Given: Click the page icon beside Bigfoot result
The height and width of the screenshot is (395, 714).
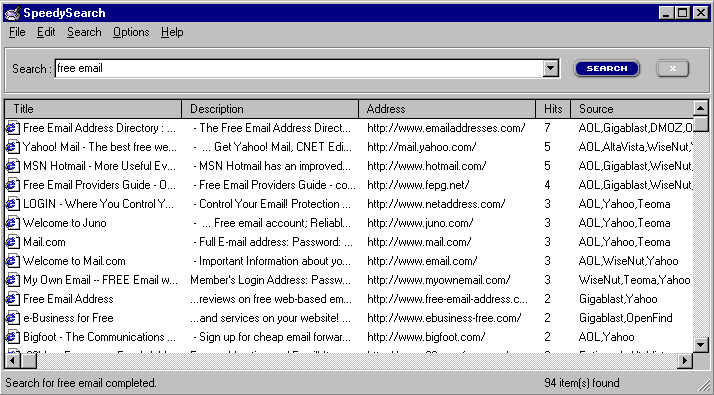Looking at the screenshot, I should [13, 337].
